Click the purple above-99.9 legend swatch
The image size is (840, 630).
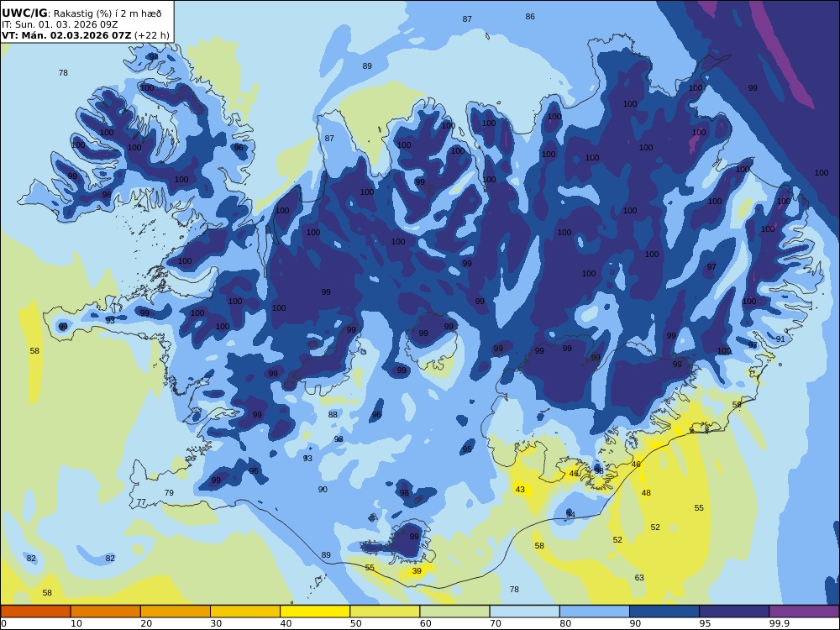click(804, 612)
